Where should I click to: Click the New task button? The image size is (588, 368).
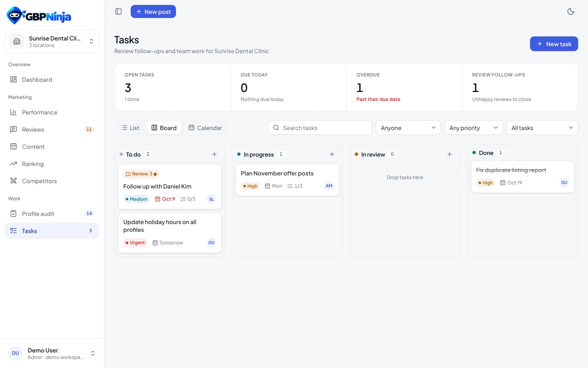[x=554, y=44]
